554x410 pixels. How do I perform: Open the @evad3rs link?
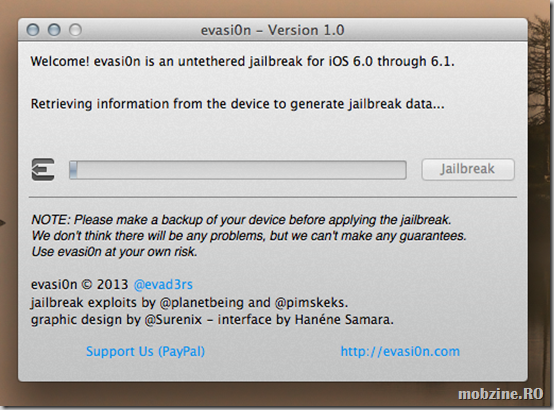pos(163,285)
